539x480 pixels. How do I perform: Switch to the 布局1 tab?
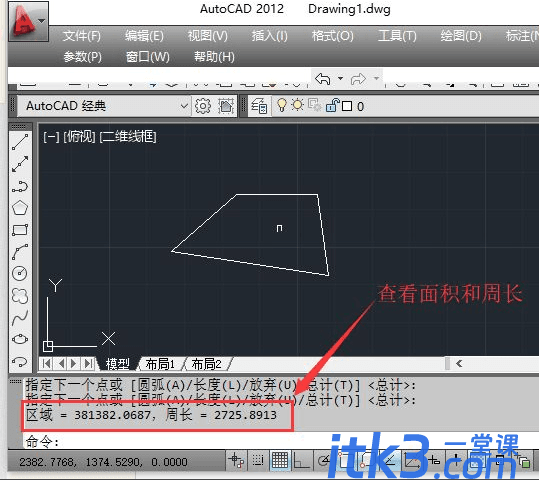(x=160, y=364)
